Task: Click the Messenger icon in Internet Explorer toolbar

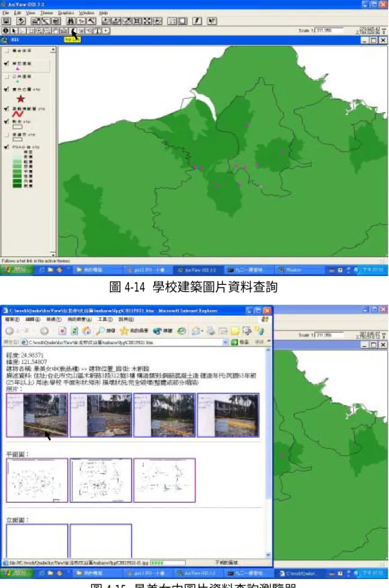Action: click(260, 331)
